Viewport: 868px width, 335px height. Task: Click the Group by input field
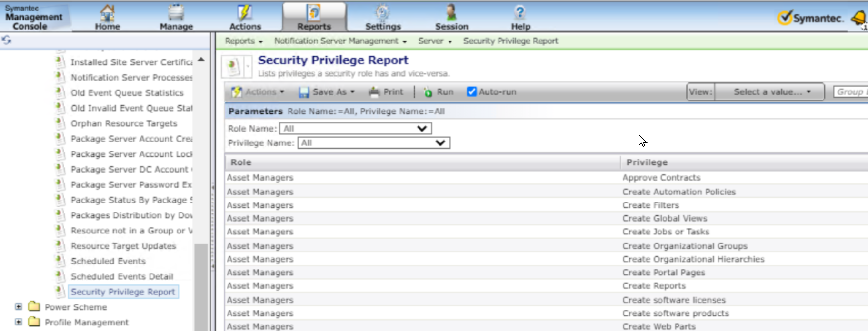coord(851,91)
